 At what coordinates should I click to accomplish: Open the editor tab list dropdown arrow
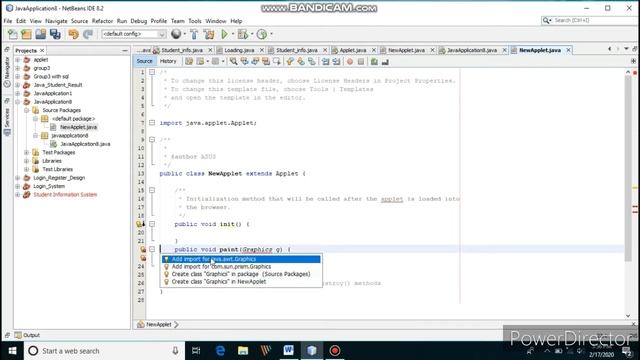tap(626, 49)
